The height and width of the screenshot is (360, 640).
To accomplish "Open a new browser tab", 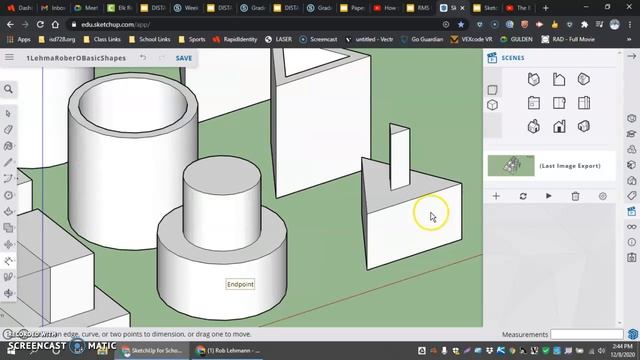I will 545,8.
